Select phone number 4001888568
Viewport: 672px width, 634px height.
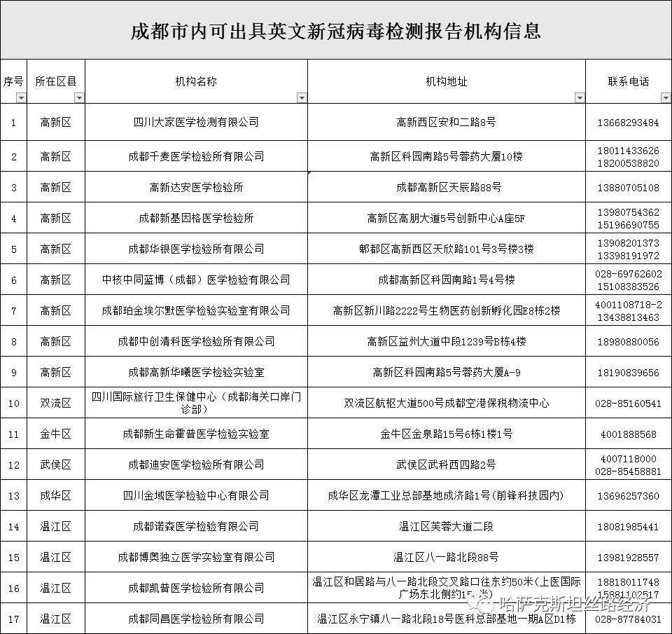point(627,434)
